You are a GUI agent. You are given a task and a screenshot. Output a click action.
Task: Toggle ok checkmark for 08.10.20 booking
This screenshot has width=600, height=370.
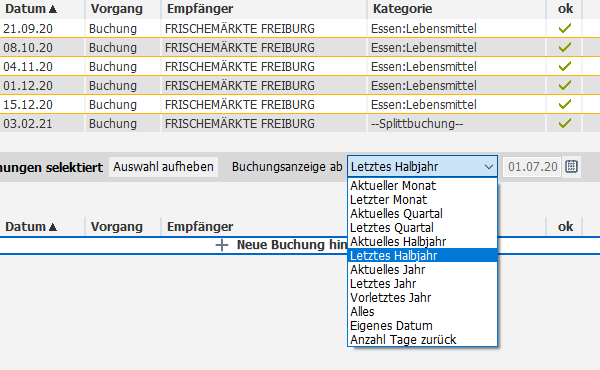click(x=565, y=47)
